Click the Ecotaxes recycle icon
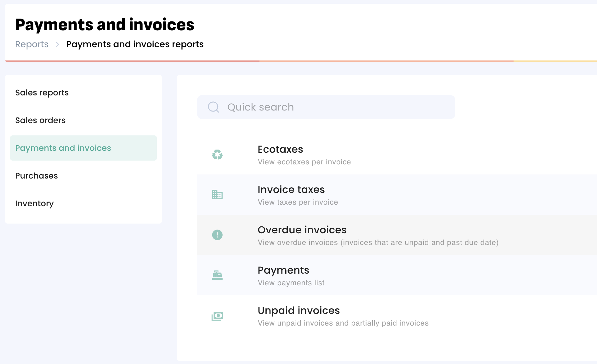The height and width of the screenshot is (364, 597). click(217, 155)
